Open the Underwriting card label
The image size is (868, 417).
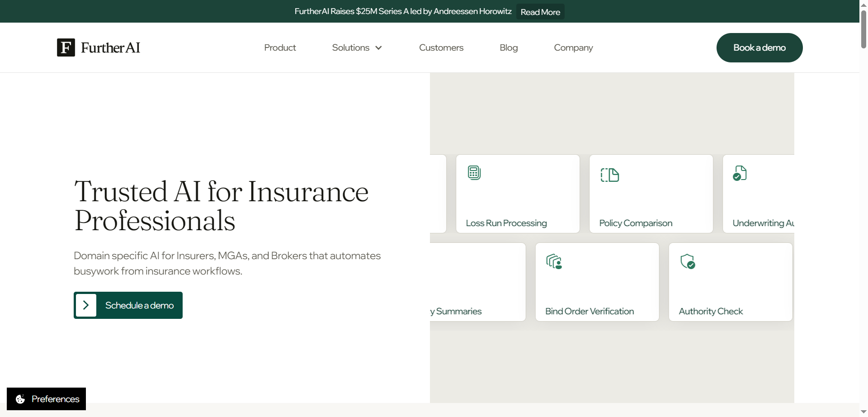pos(763,223)
